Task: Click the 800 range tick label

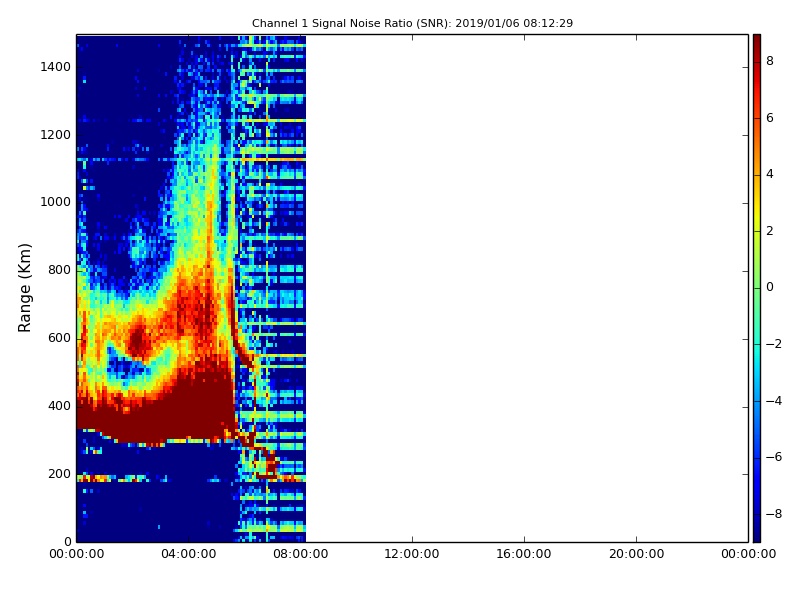Action: pyautogui.click(x=59, y=270)
